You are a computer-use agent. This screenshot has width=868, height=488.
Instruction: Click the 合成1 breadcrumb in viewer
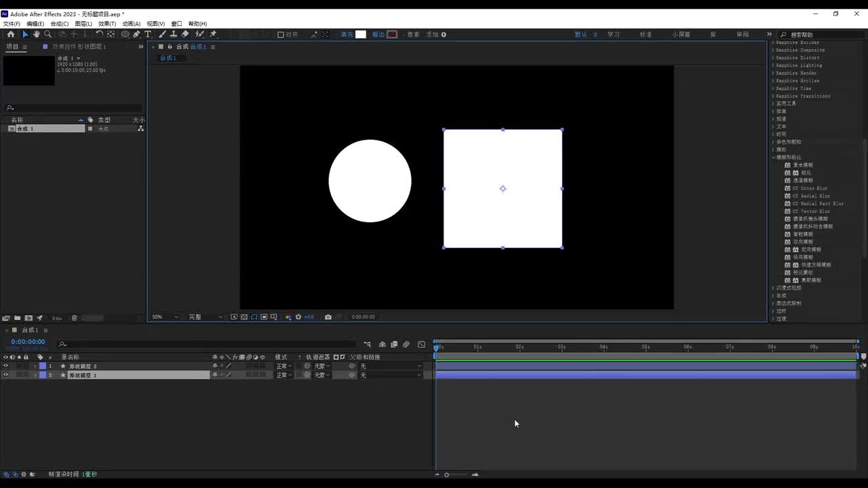point(167,58)
